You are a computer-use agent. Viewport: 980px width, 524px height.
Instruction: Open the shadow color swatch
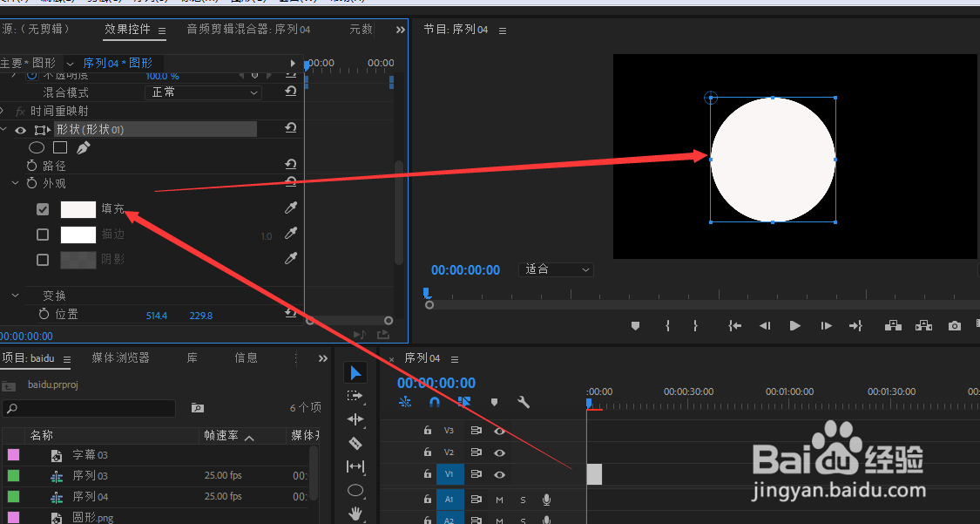[78, 260]
